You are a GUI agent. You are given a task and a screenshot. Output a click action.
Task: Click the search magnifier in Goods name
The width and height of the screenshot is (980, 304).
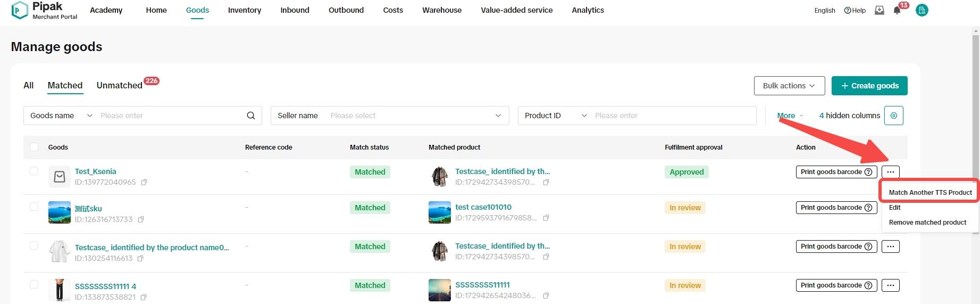tap(251, 116)
